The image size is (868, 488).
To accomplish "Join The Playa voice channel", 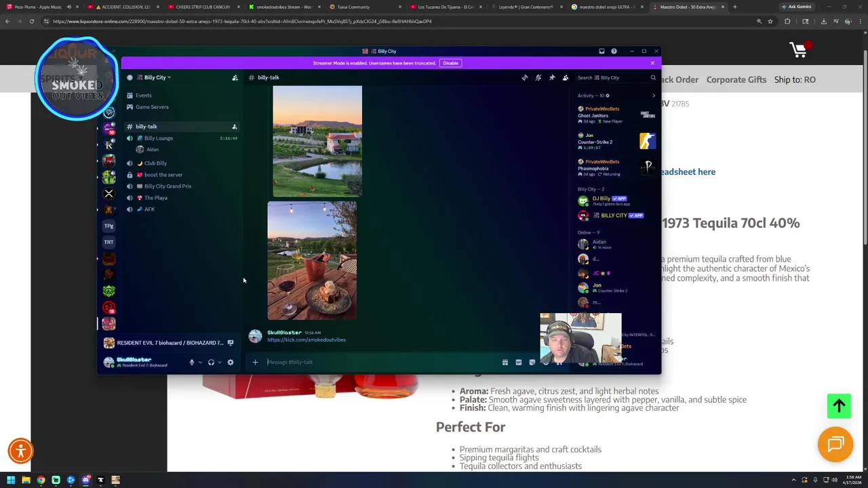I will [x=156, y=198].
